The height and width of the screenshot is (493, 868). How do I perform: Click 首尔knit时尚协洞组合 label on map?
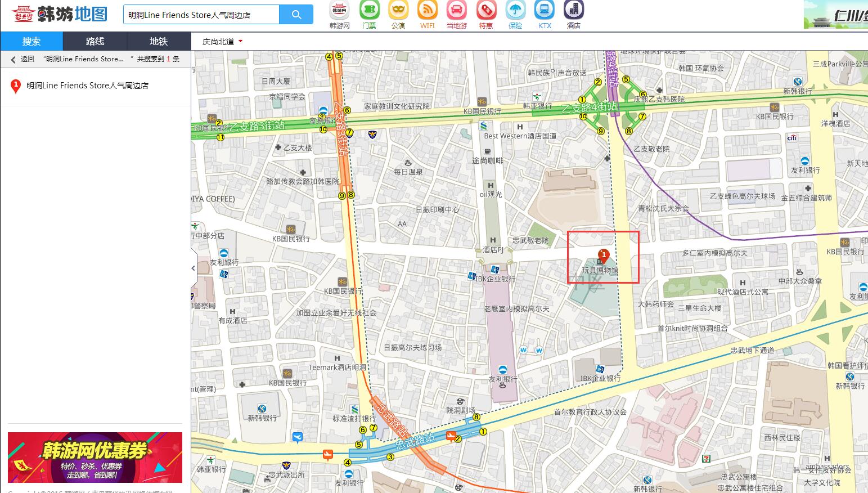coord(692,328)
